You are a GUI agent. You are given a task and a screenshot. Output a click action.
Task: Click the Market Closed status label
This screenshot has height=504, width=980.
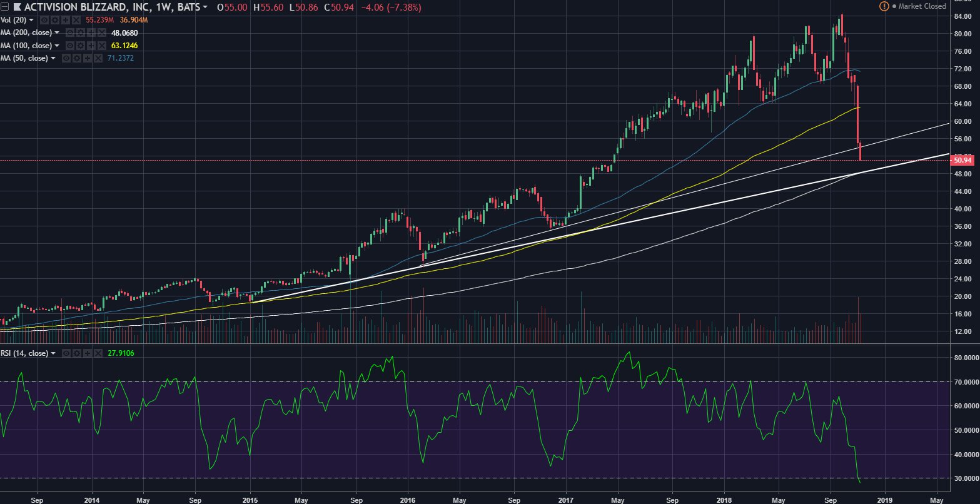tap(921, 6)
